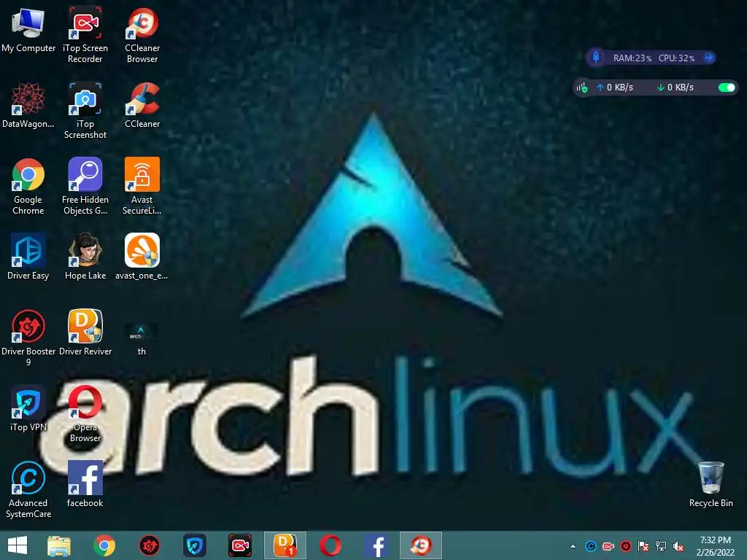Open Driver Reviver desktop shortcut
The width and height of the screenshot is (747, 560).
click(85, 332)
